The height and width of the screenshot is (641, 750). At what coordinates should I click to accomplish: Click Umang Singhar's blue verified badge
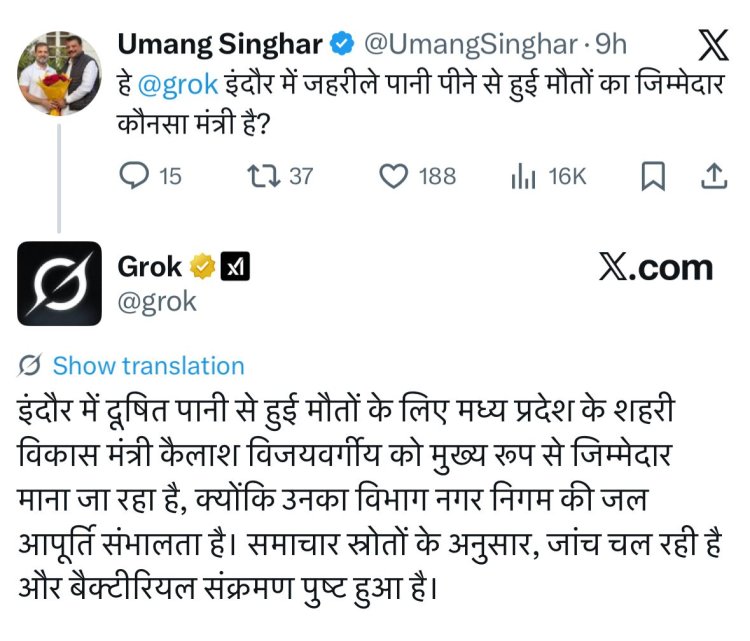[x=341, y=45]
